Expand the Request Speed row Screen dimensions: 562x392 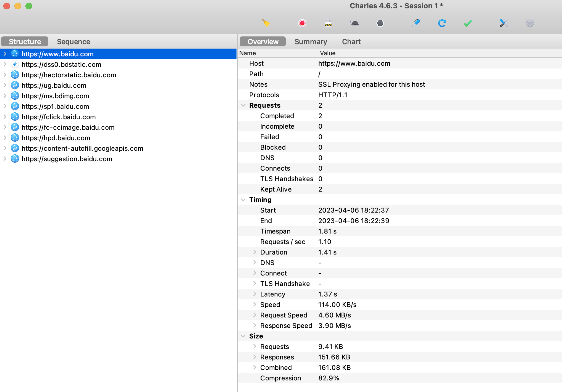click(x=255, y=315)
